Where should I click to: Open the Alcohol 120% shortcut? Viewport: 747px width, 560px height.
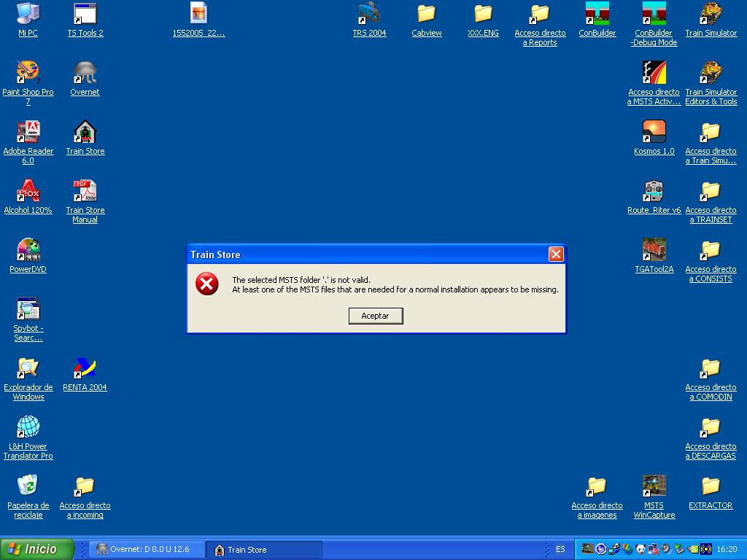tap(28, 192)
